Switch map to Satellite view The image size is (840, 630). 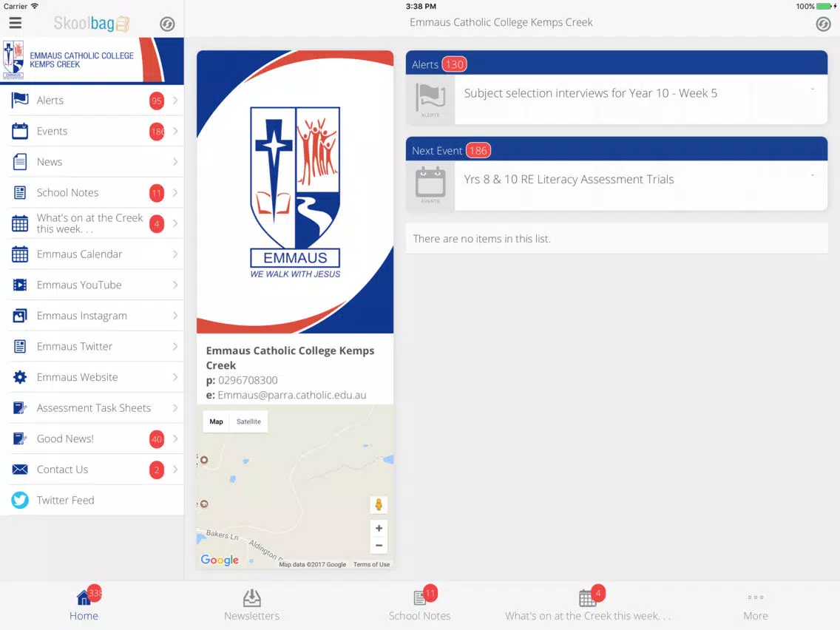click(x=248, y=421)
